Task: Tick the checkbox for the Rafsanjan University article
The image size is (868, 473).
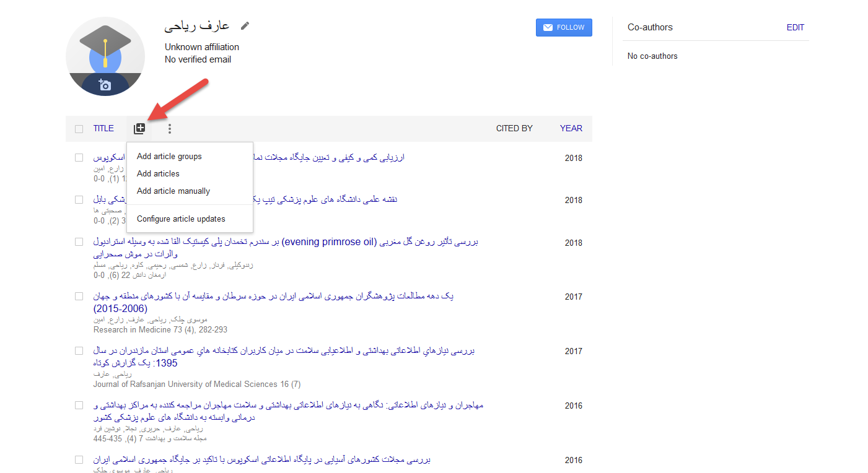Action: point(79,351)
